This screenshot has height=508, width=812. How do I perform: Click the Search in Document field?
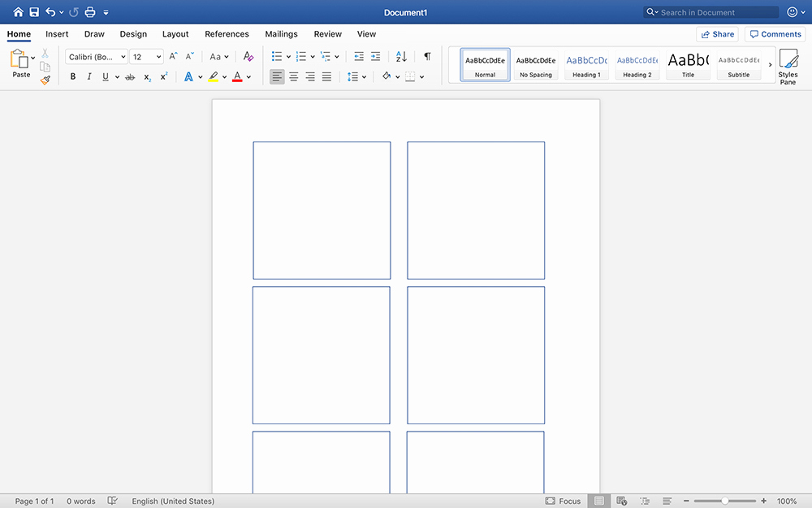[x=711, y=12]
